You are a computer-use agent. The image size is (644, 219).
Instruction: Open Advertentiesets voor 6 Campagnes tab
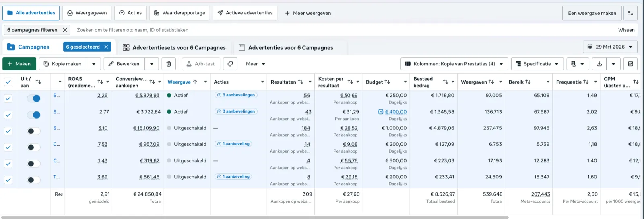point(174,47)
